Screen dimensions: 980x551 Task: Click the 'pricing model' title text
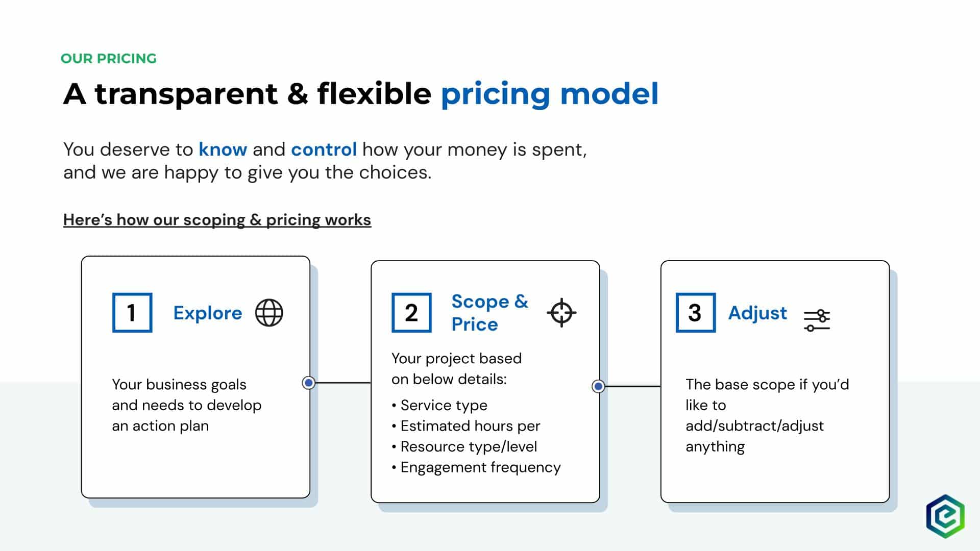coord(550,94)
